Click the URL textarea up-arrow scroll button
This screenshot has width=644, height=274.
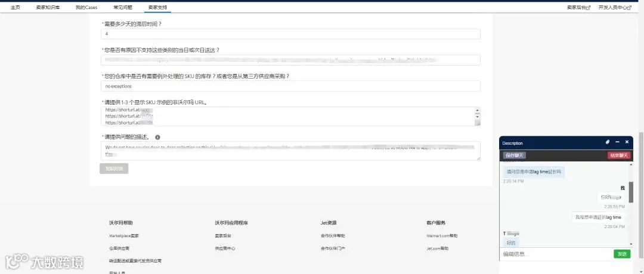coord(477,110)
